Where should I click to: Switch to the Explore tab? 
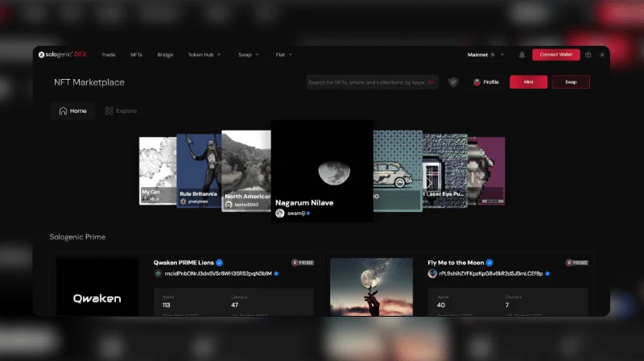(x=122, y=110)
